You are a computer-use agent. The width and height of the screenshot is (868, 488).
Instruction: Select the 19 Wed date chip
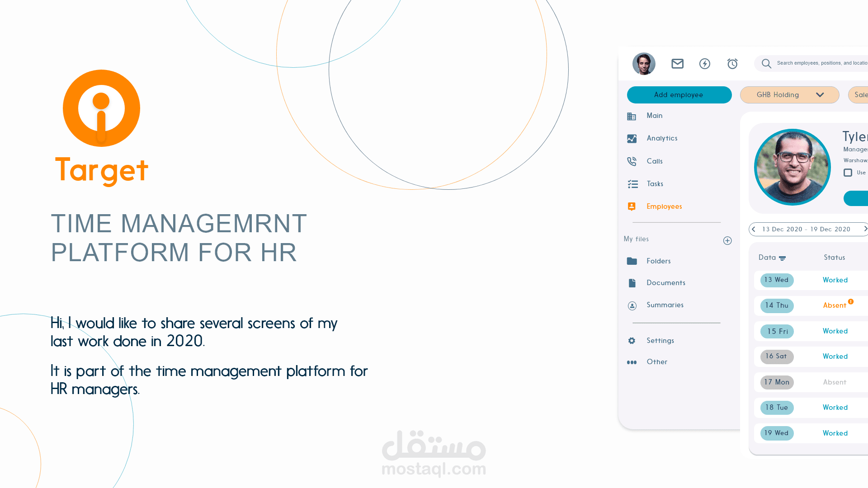[x=777, y=433]
